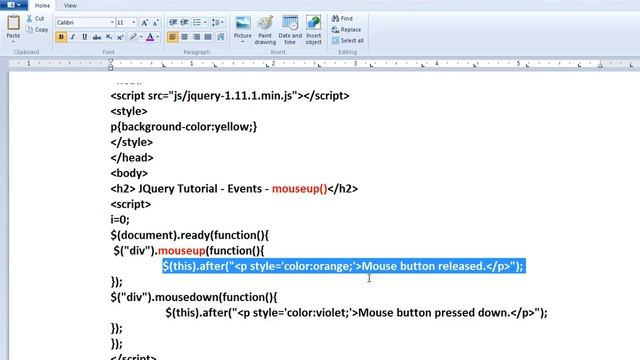Toggle Strikethrough formatting

[x=97, y=37]
